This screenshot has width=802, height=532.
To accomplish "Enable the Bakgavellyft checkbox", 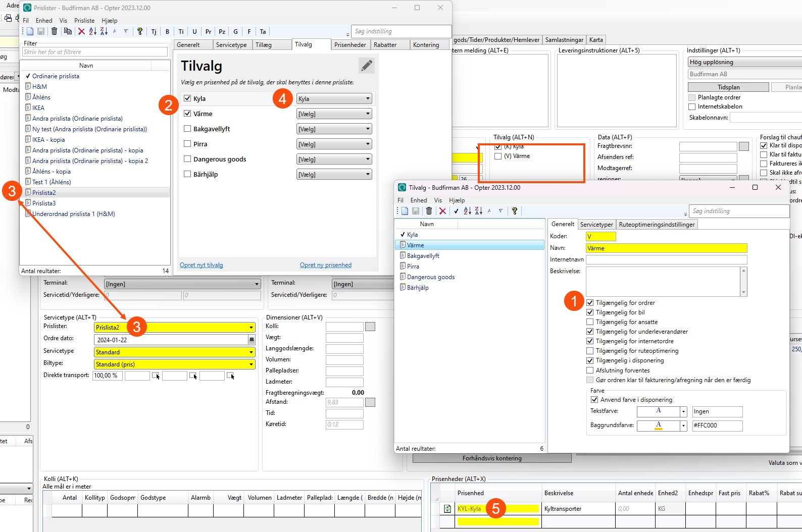I will [187, 129].
